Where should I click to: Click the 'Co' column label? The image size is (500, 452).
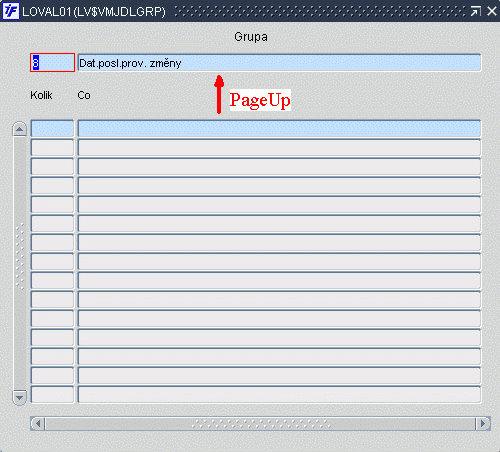(x=84, y=95)
